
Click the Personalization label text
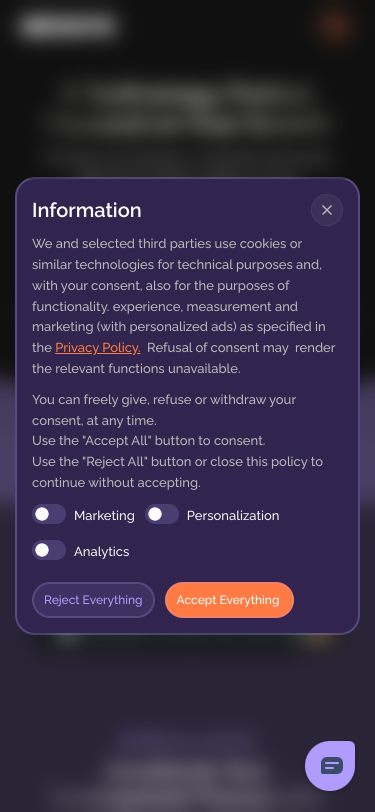click(x=233, y=515)
